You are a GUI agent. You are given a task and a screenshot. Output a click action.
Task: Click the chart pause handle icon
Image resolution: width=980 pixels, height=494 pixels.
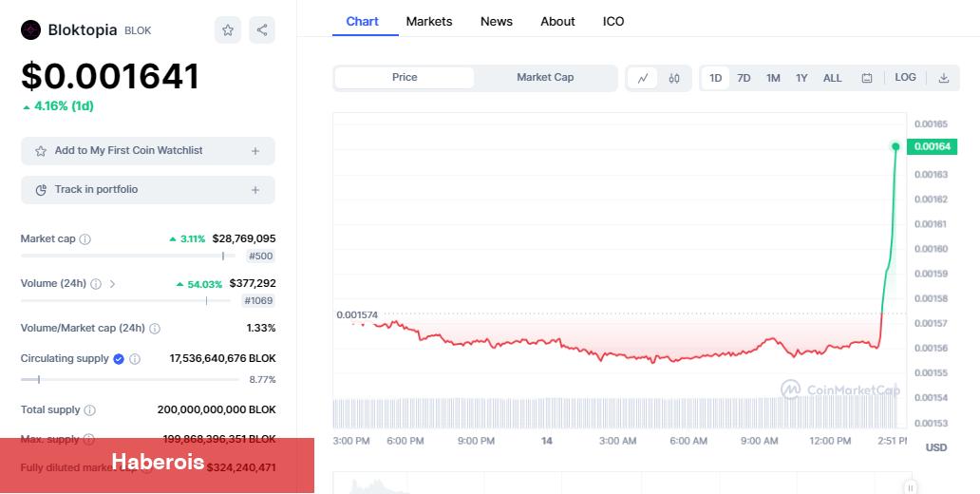[x=911, y=487]
